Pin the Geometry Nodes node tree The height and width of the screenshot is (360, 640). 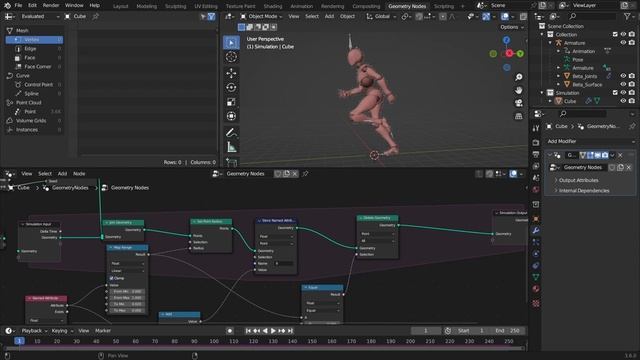click(x=305, y=174)
